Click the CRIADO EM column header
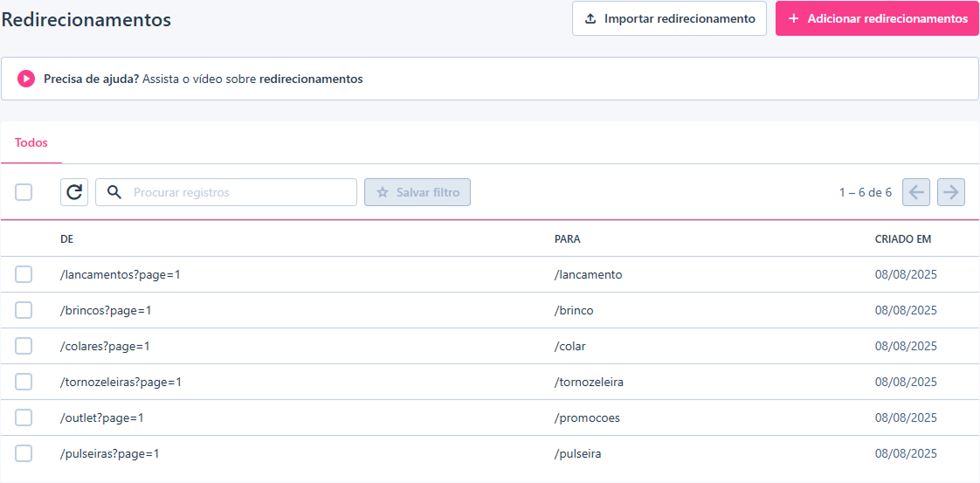This screenshot has width=980, height=483. [903, 239]
